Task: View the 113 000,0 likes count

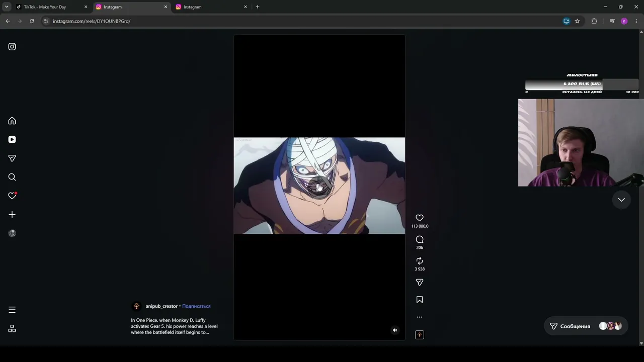Action: click(420, 226)
